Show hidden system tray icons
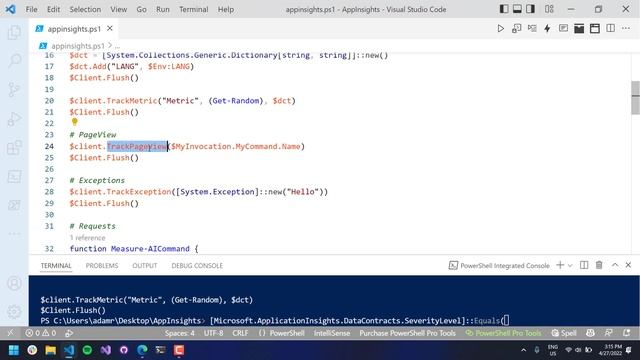The width and height of the screenshot is (640, 360). (x=523, y=350)
